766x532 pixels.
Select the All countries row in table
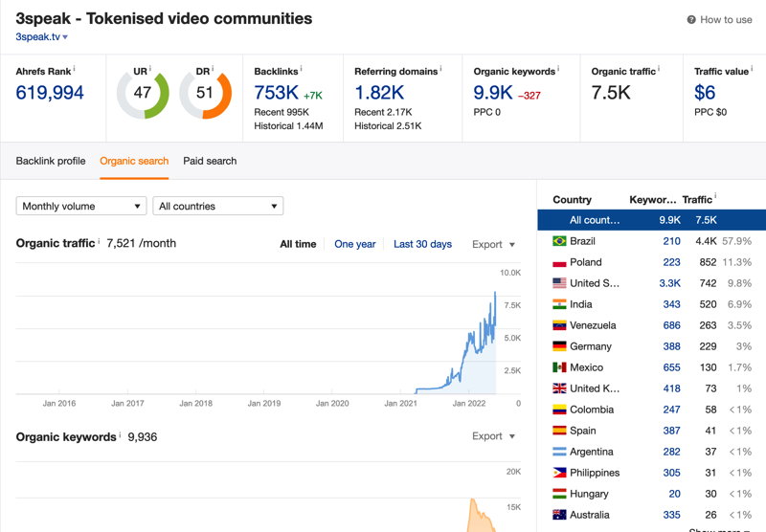pyautogui.click(x=652, y=220)
